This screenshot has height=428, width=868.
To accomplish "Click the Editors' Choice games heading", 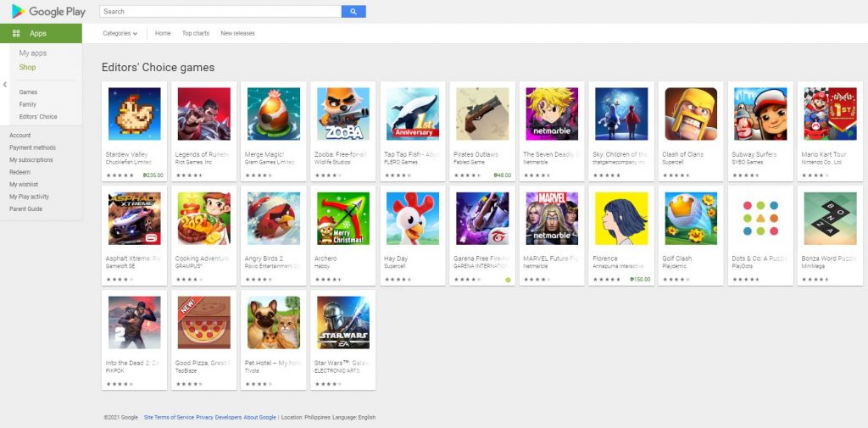I will point(158,68).
